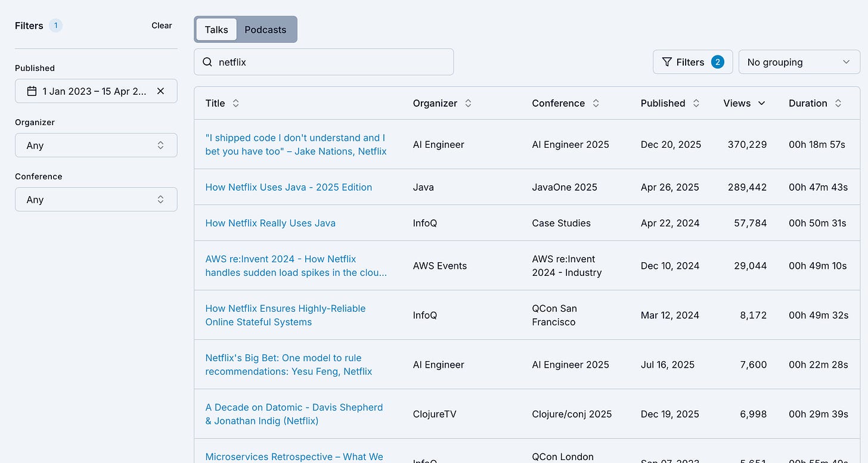Image resolution: width=868 pixels, height=463 pixels.
Task: Open AWS re:Invent 2024 Netflix load spikes talk
Action: click(x=296, y=266)
